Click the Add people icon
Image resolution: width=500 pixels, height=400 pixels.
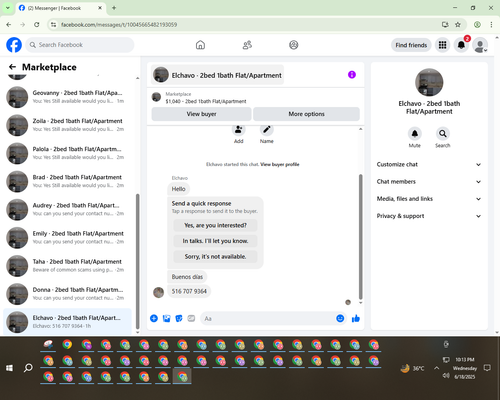(x=239, y=130)
